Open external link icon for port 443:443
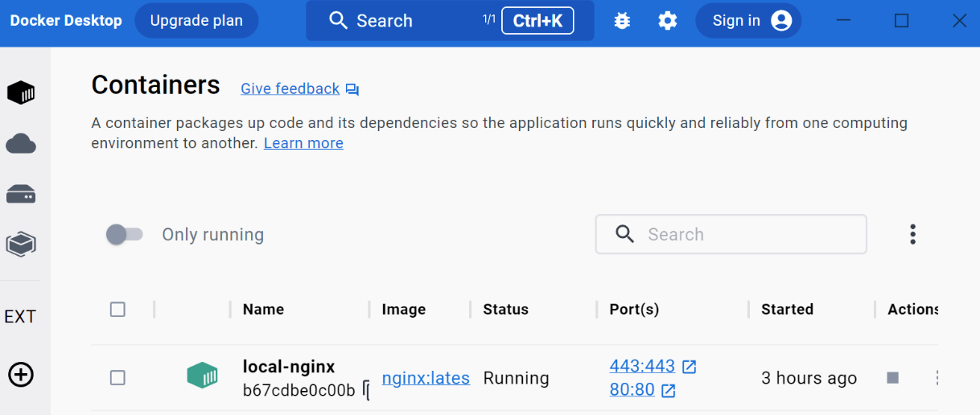Screen dimensions: 980x415 689,367
